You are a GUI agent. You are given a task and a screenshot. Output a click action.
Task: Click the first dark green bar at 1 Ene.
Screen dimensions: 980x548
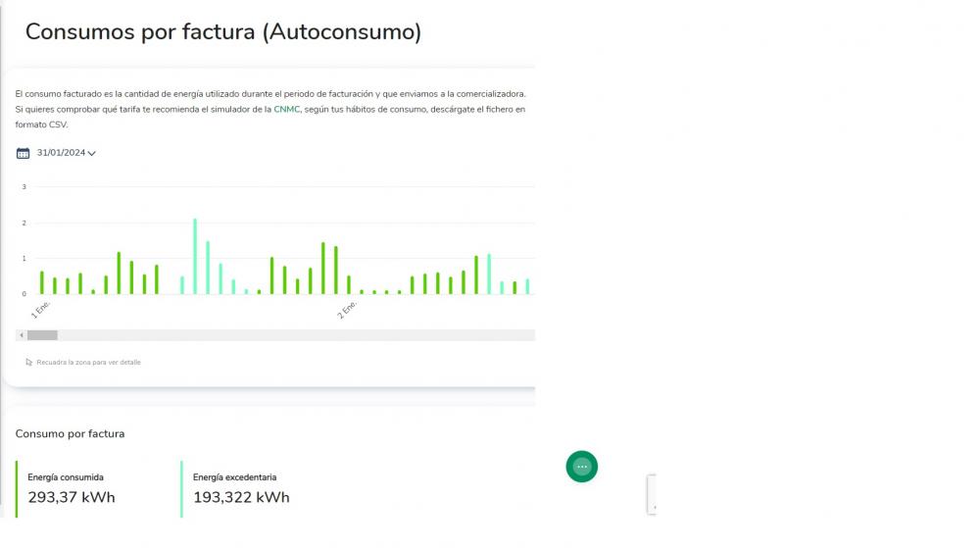click(x=42, y=282)
